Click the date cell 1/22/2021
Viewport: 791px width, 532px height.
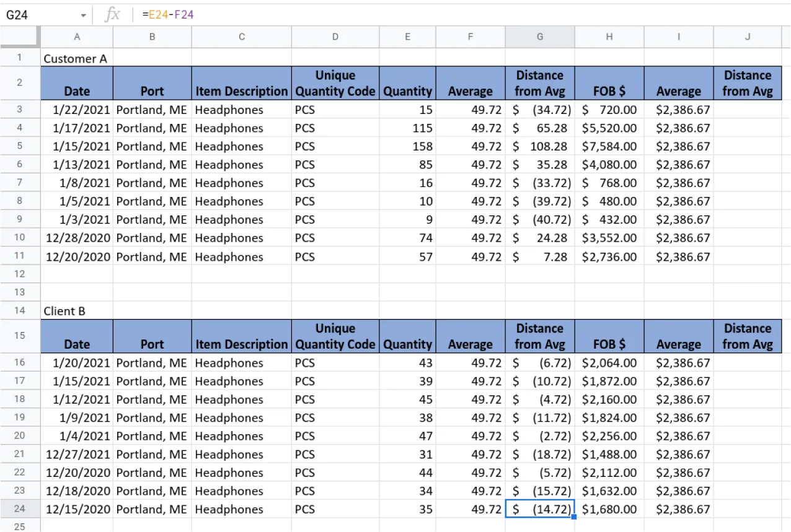[76, 110]
